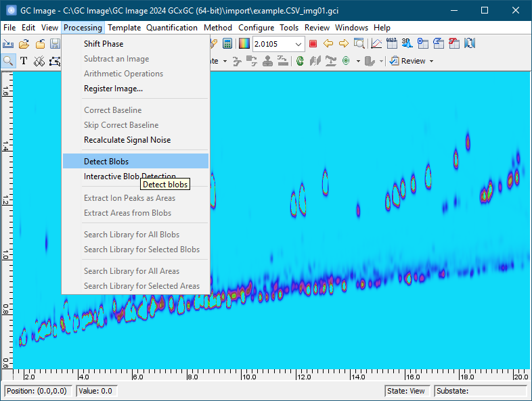Open the Register Image dialog
This screenshot has height=401, width=532.
(113, 89)
